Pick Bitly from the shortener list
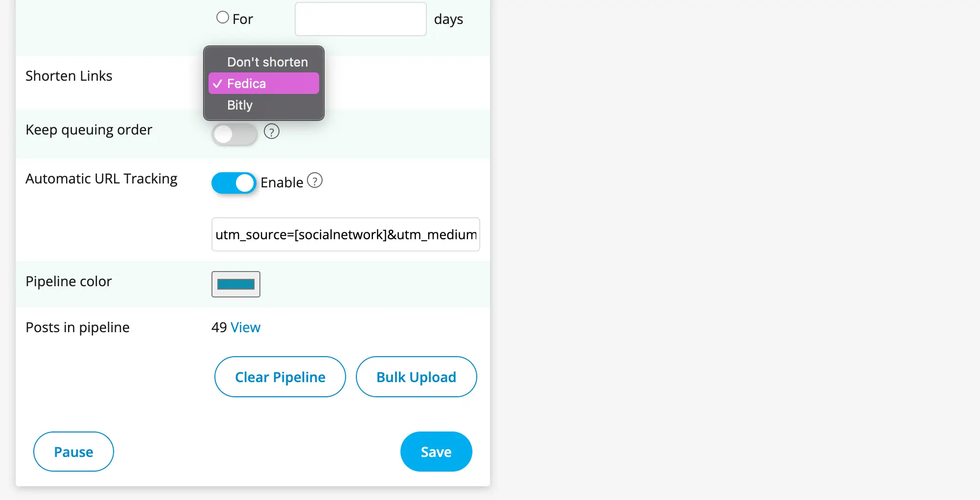Screen dimensions: 980x500 pyautogui.click(x=240, y=105)
